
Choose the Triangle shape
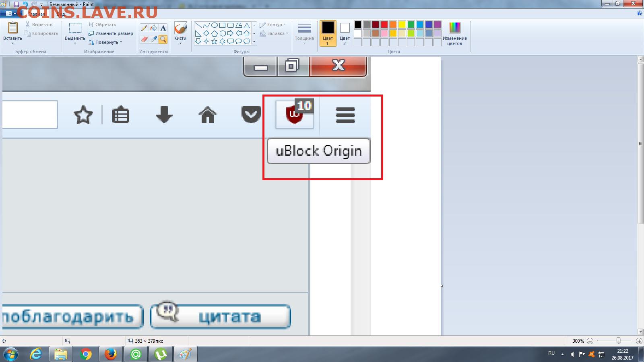246,25
